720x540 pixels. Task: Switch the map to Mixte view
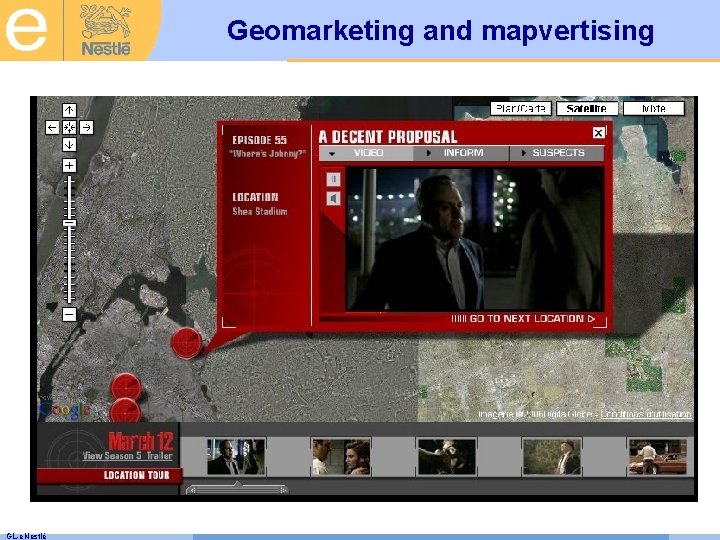pyautogui.click(x=654, y=109)
